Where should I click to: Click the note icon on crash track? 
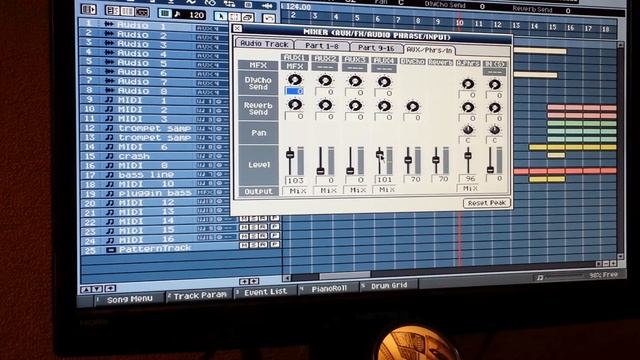[109, 156]
